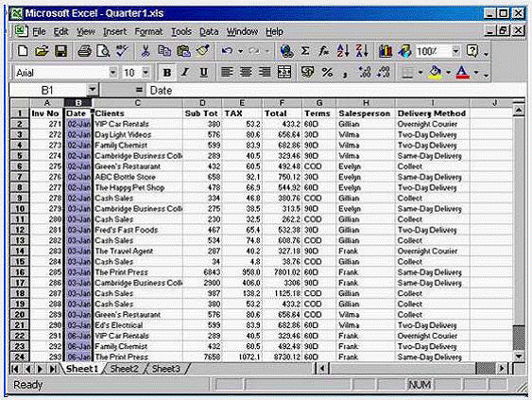
Task: Select the Cut scissors icon
Action: pyautogui.click(x=146, y=51)
